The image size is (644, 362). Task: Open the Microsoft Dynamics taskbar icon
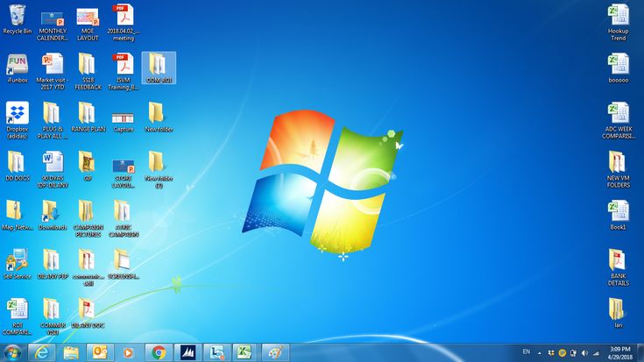pos(188,352)
